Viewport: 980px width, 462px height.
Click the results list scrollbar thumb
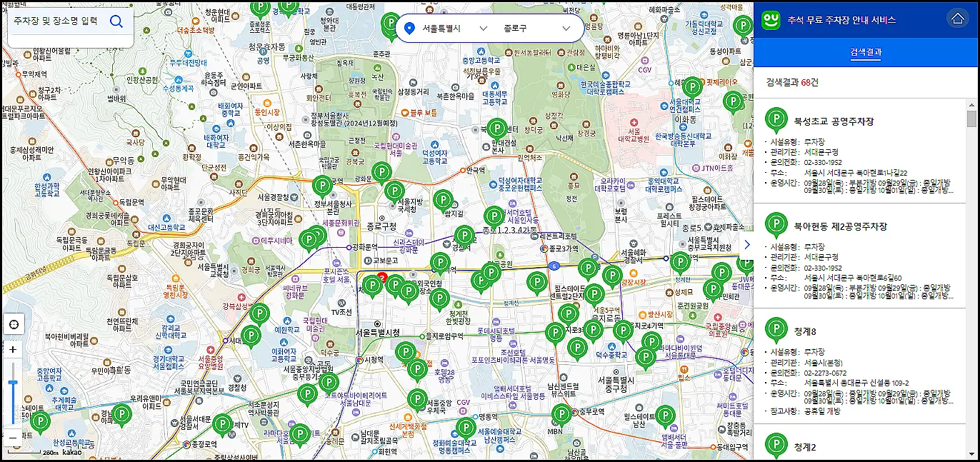point(971,119)
